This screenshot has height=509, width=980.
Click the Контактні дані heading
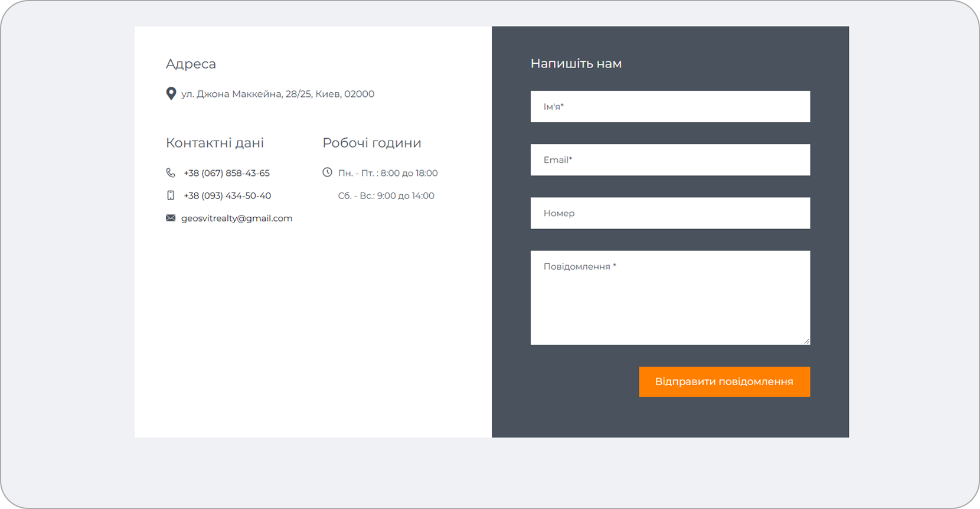(x=215, y=143)
